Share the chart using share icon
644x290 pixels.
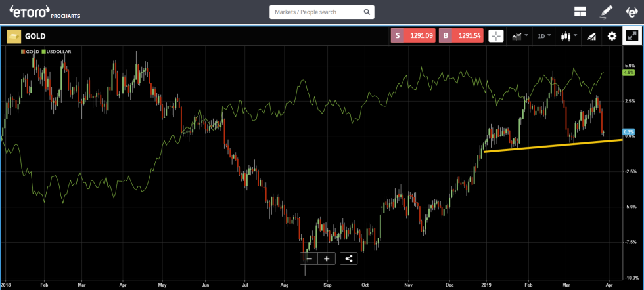pos(348,258)
